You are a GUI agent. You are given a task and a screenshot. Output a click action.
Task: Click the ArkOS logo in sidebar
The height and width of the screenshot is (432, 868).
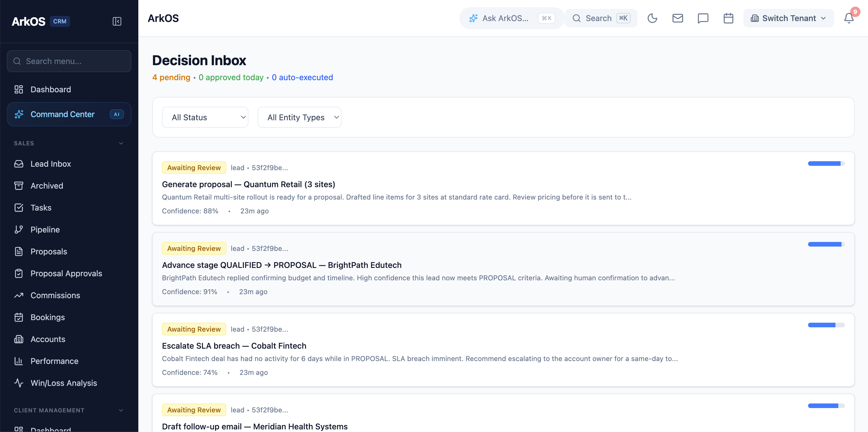pyautogui.click(x=28, y=21)
